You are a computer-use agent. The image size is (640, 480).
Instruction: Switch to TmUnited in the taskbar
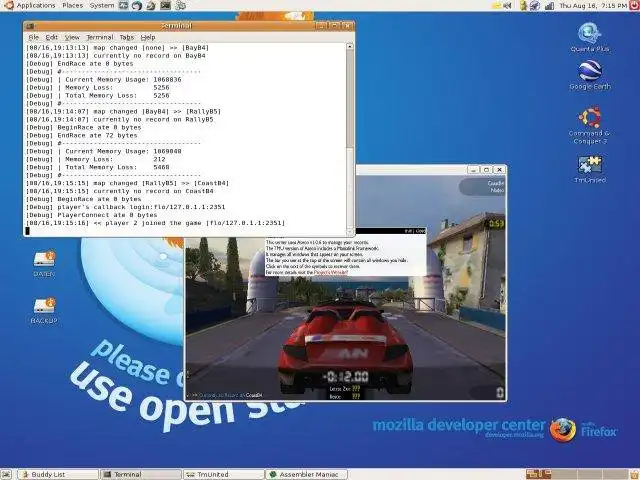click(224, 474)
